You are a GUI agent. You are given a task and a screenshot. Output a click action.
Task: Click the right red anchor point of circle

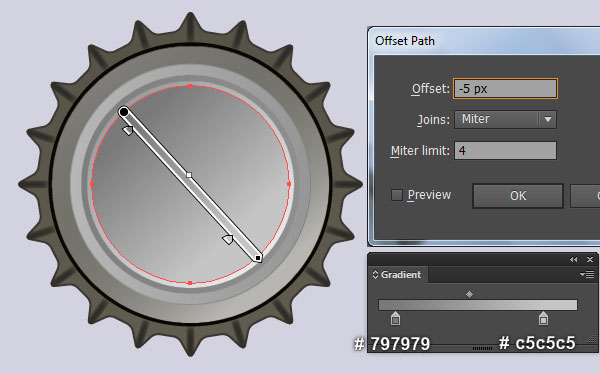pyautogui.click(x=289, y=184)
